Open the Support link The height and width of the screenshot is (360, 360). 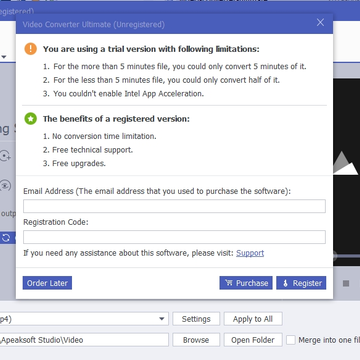tap(250, 253)
